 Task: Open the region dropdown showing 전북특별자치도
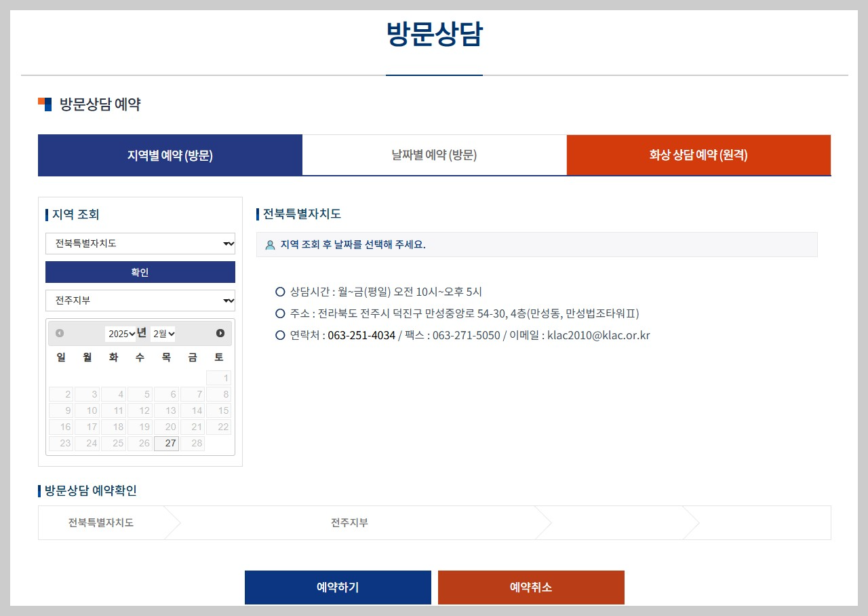point(140,244)
